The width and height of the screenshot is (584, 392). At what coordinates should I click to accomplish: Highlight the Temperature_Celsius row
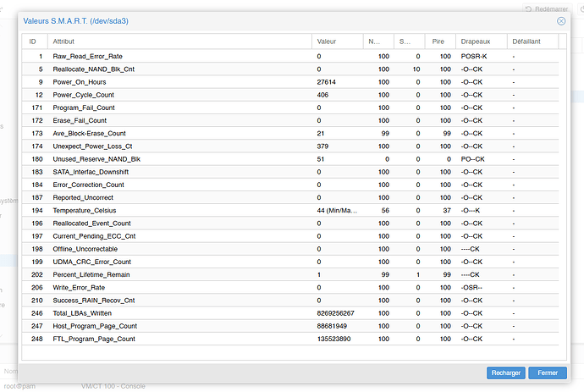[83, 210]
